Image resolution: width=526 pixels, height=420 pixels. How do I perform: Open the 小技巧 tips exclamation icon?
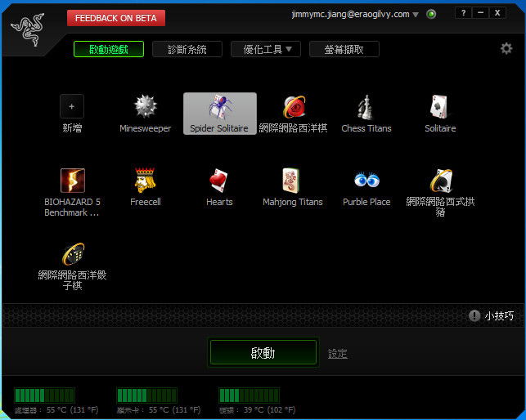[x=474, y=315]
